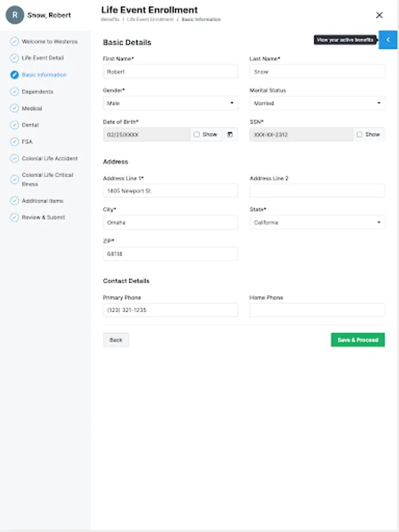Viewport: 399px width, 532px height.
Task: Click the Basic Information pencil step icon
Action: click(x=15, y=75)
